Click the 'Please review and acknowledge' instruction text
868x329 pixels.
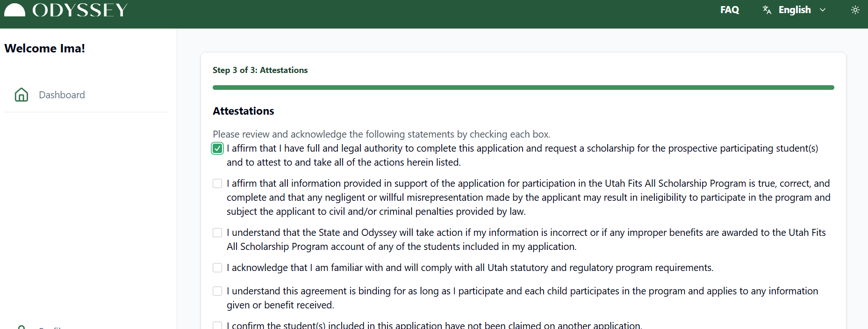[381, 134]
